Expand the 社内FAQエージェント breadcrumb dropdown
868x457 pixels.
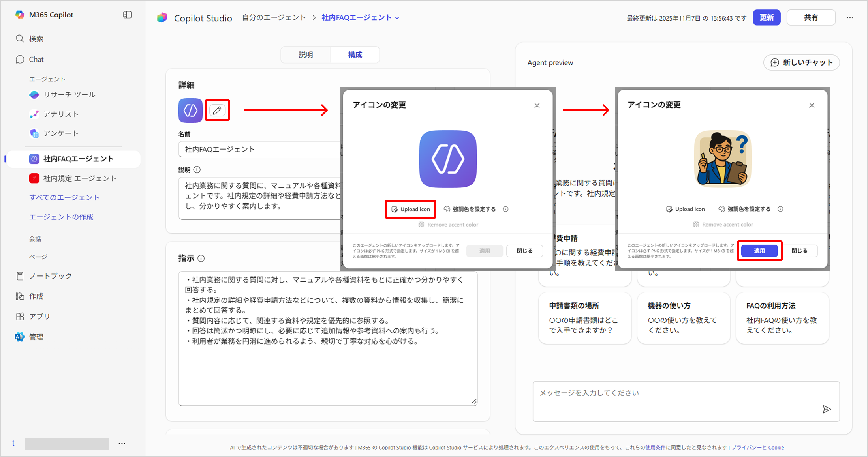(397, 18)
